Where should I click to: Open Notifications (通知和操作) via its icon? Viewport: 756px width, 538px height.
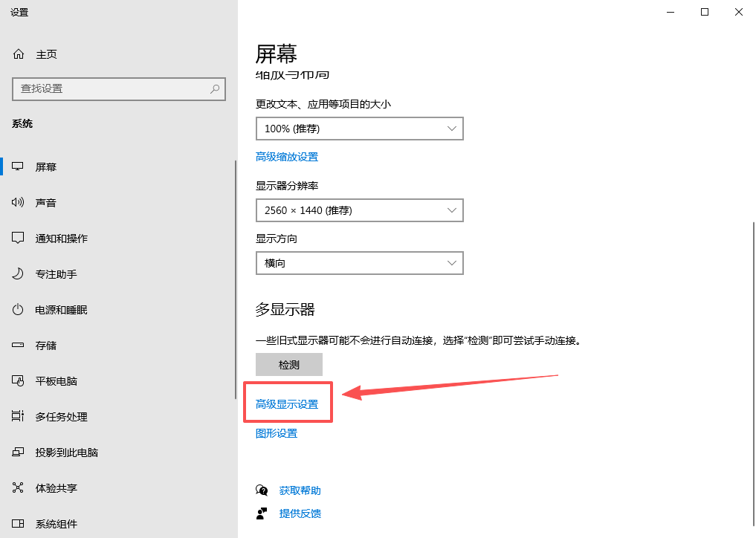coord(19,239)
